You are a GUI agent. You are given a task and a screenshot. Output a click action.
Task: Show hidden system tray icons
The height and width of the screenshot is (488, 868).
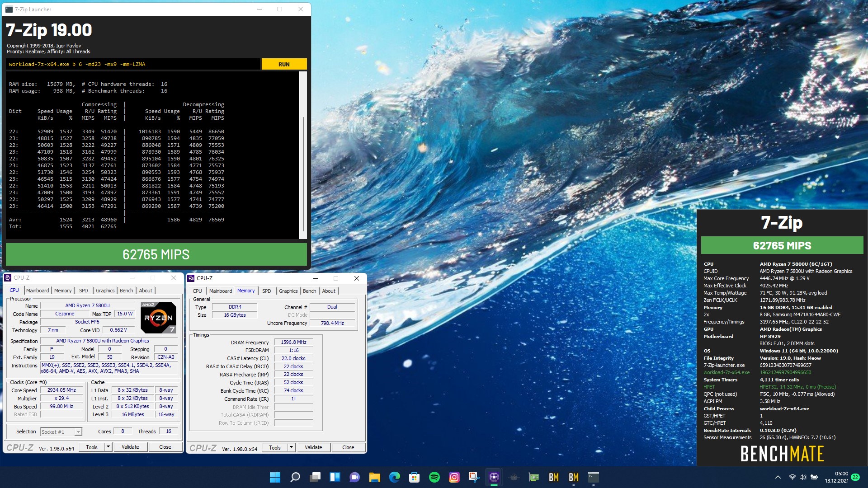tap(778, 477)
